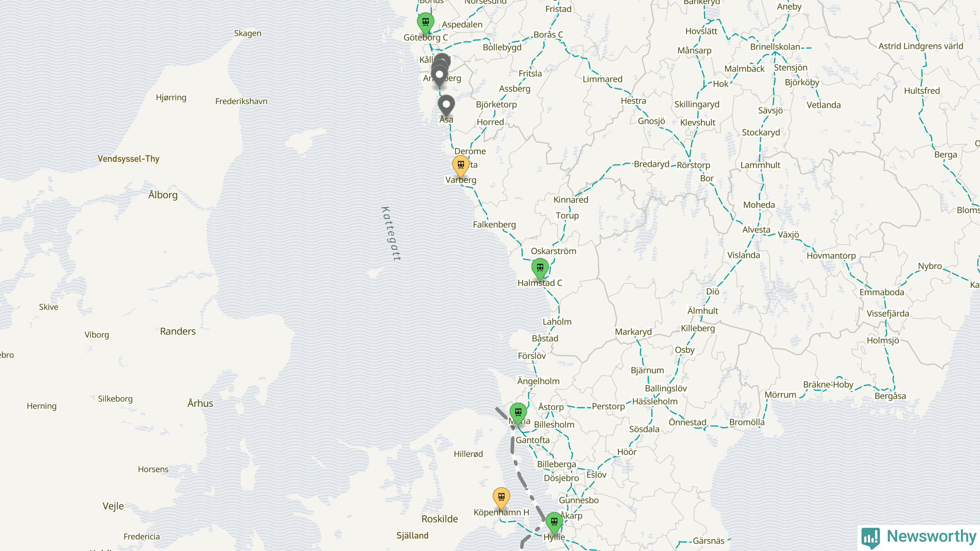The image size is (980, 551).
Task: Select the Eslöv station label
Action: pyautogui.click(x=596, y=475)
